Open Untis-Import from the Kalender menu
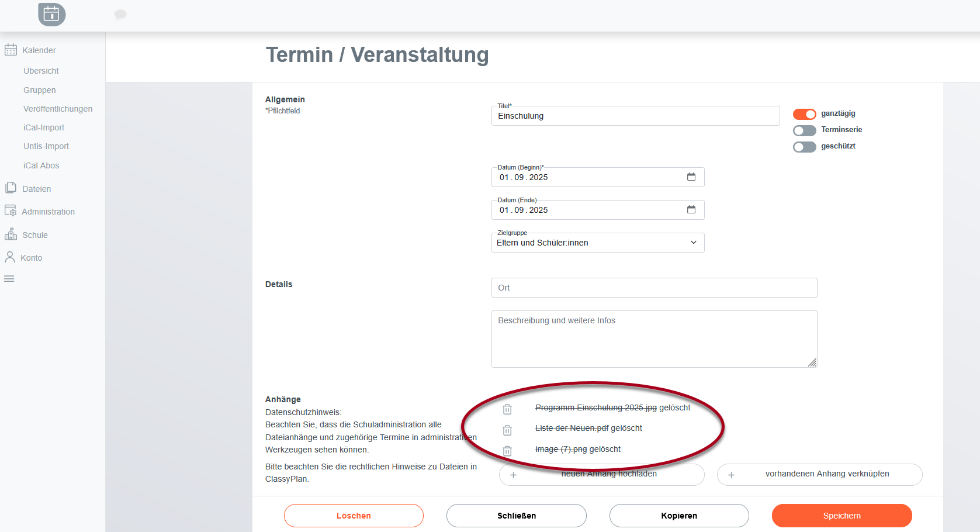The height and width of the screenshot is (532, 980). pos(46,146)
